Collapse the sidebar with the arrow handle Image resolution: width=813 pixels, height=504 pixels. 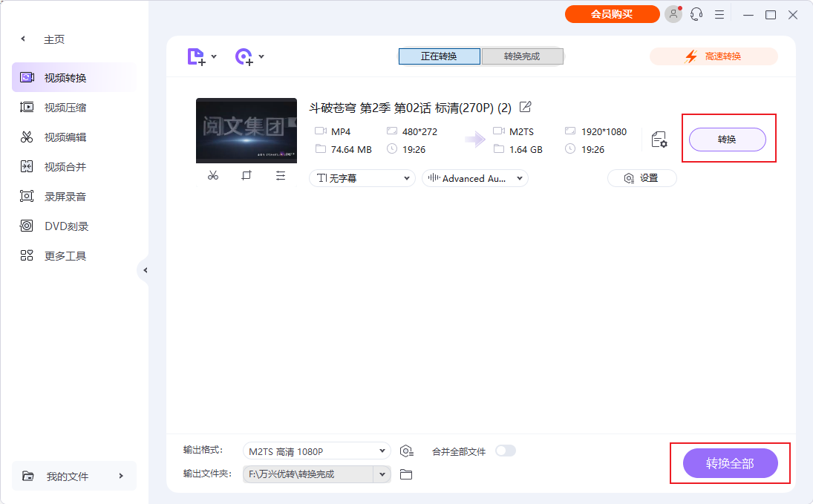tap(146, 270)
